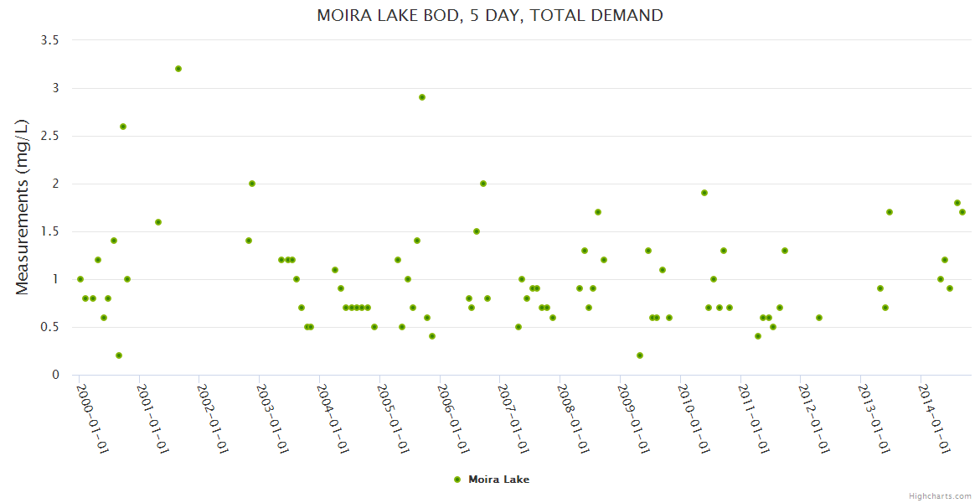Screen dimensions: 980x503
Task: Click the Measurements (mg/L) axis title
Action: tap(23, 207)
